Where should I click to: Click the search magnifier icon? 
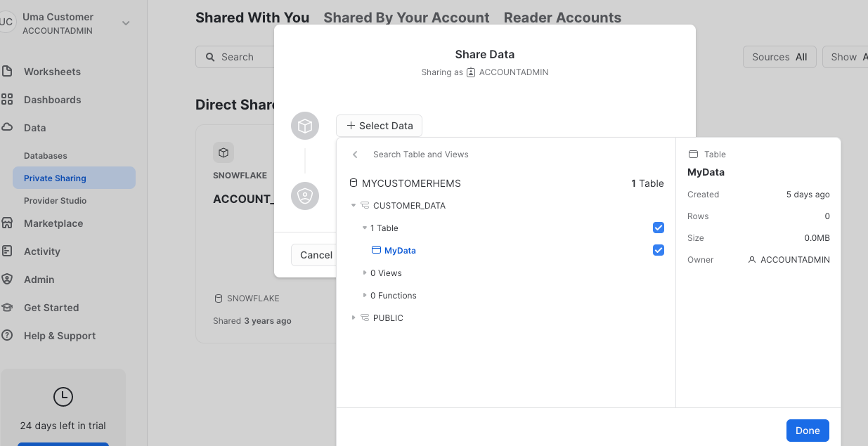click(x=210, y=57)
